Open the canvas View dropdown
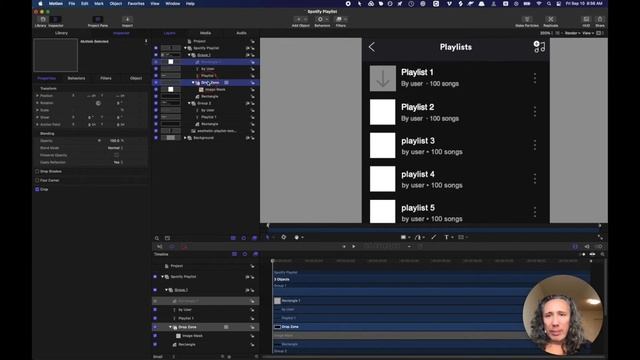 coord(588,33)
